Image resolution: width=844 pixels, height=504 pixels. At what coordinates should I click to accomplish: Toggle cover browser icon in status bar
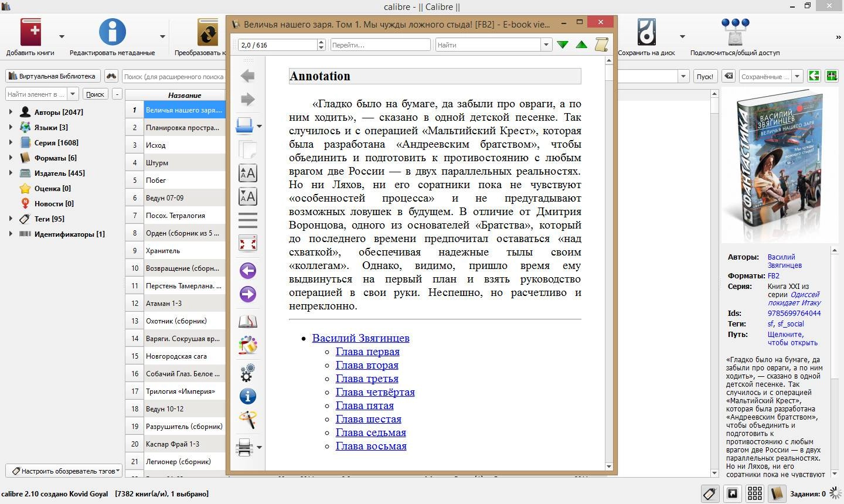[733, 493]
